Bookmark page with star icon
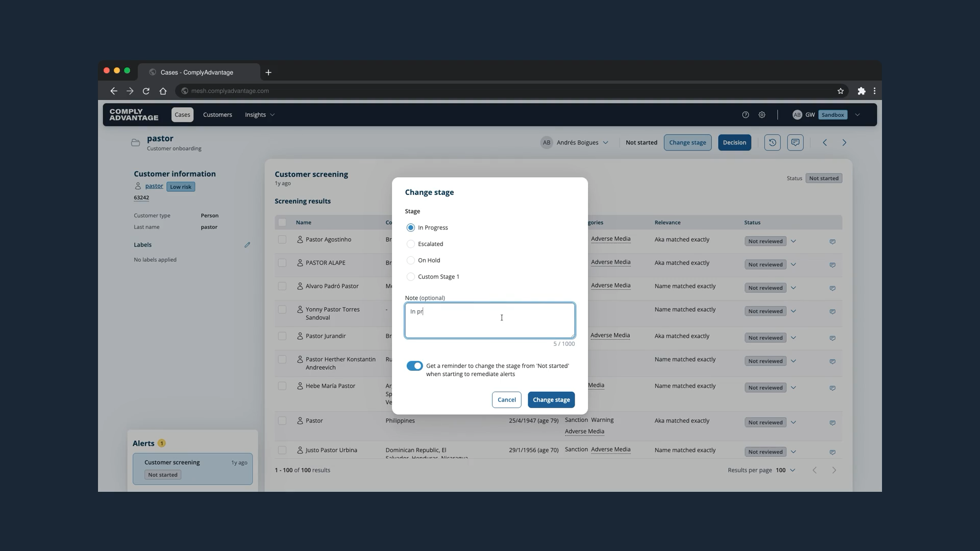This screenshot has width=980, height=551. (840, 91)
